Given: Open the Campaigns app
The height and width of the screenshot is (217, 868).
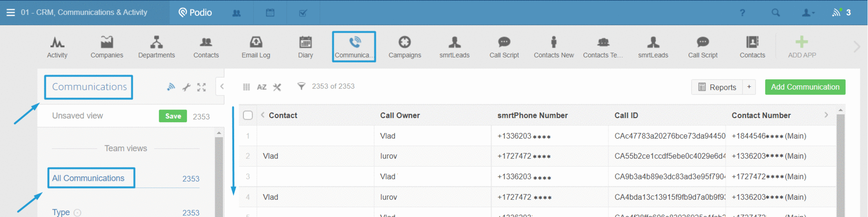Looking at the screenshot, I should click(x=404, y=47).
